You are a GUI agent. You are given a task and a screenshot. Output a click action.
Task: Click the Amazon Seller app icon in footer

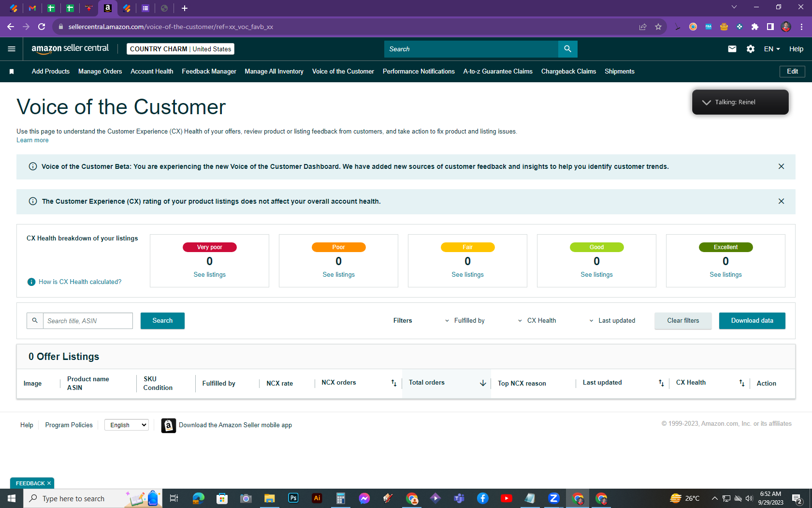(168, 425)
